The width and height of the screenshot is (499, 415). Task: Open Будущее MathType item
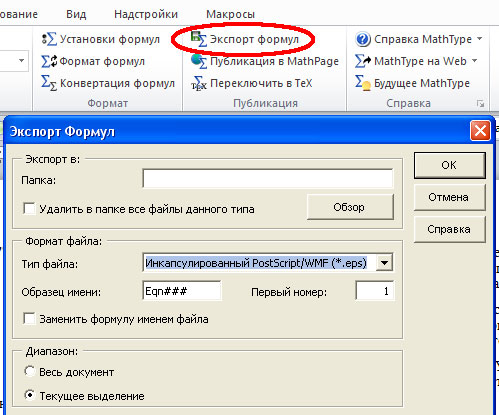(412, 83)
